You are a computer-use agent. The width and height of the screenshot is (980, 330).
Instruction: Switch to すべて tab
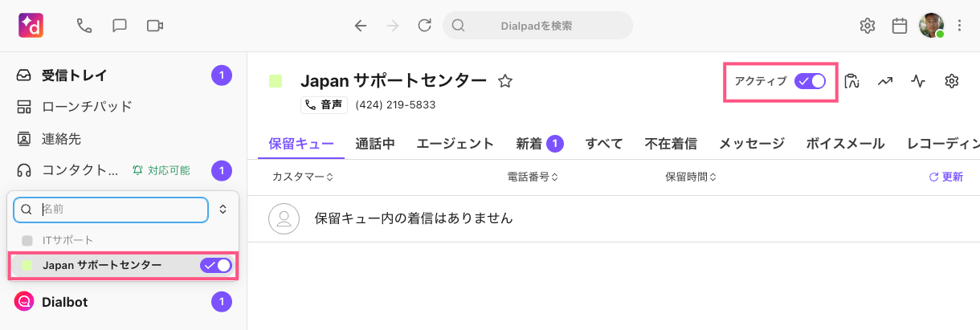(x=604, y=144)
